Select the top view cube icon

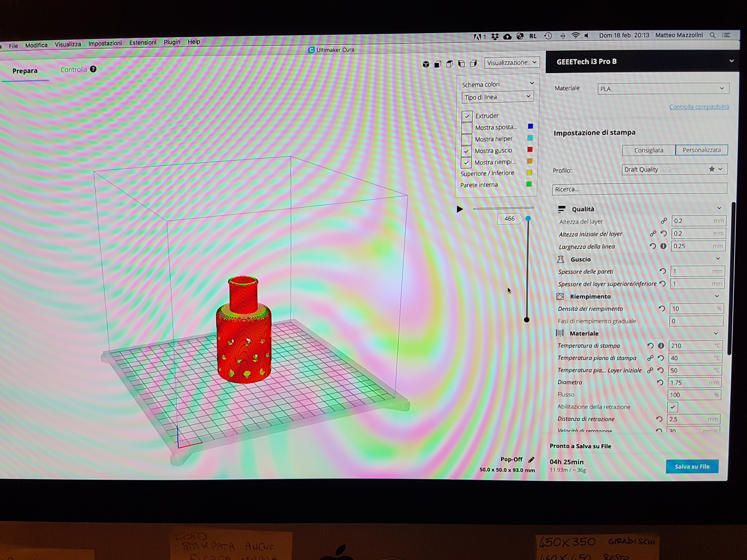449,64
